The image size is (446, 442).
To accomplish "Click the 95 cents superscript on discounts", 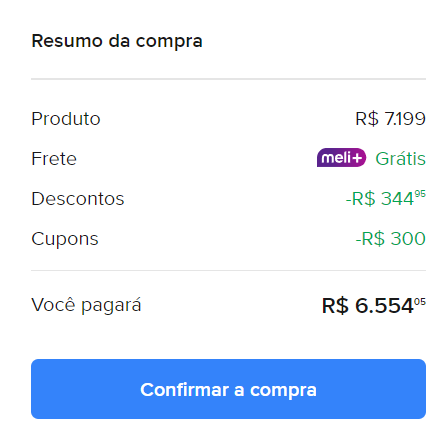I will click(420, 194).
